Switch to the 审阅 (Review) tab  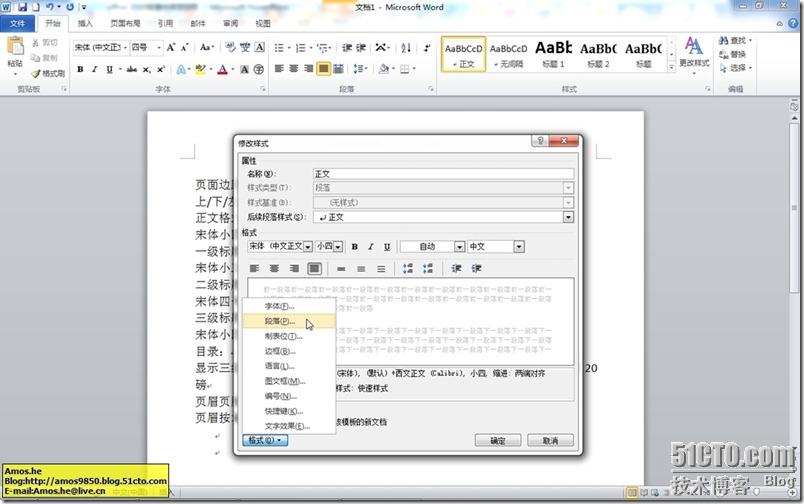231,24
